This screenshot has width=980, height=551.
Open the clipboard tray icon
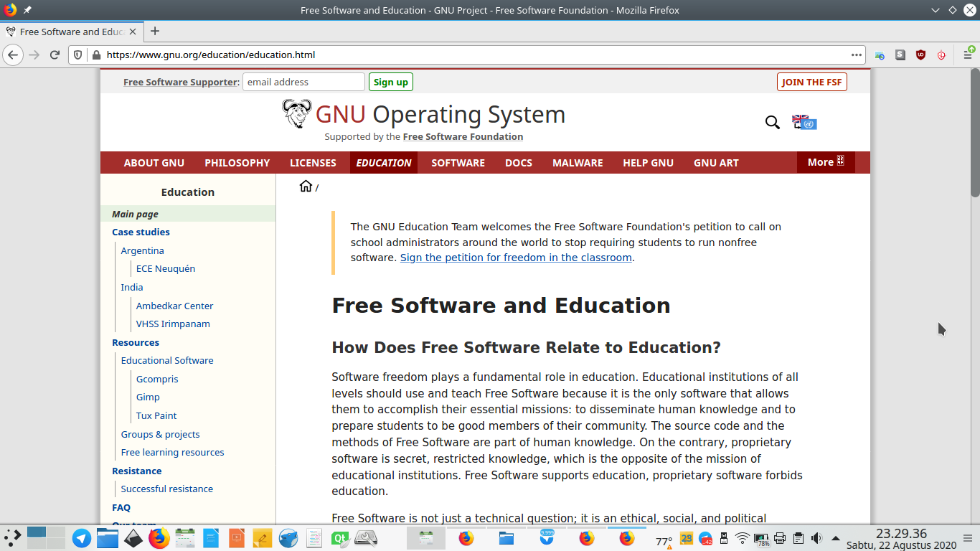click(798, 538)
